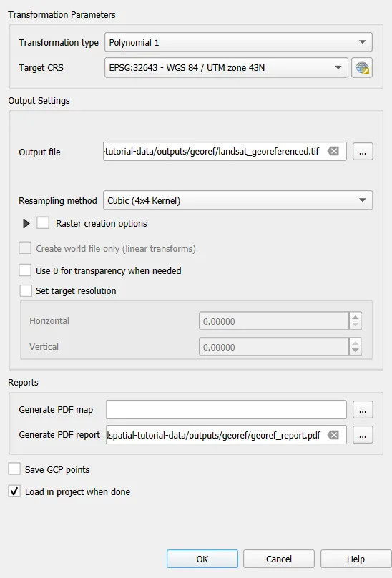Browse for the Generate PDF report file
This screenshot has height=578, width=392.
coord(363,435)
